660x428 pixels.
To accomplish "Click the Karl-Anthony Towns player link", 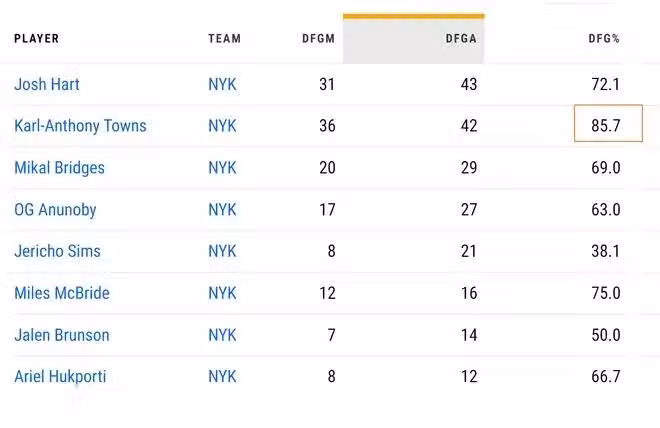I will (80, 126).
